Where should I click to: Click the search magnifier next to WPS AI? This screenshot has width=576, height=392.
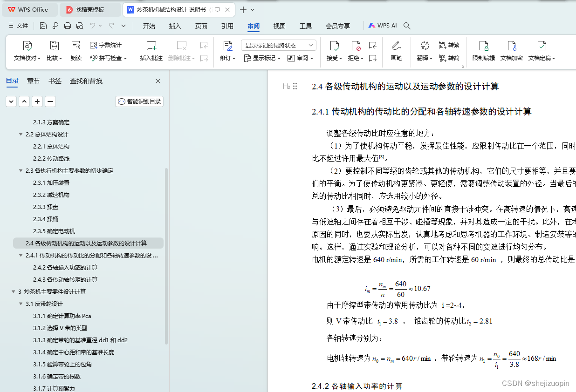[x=407, y=26]
